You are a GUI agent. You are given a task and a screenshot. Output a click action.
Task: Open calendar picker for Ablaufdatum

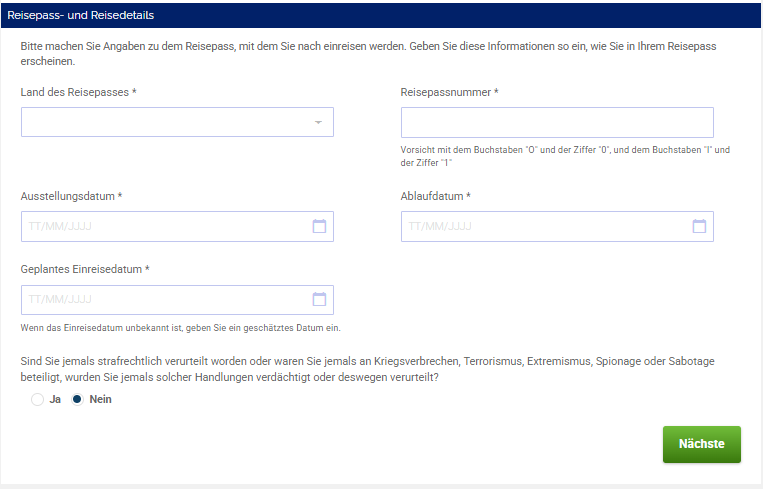point(699,226)
